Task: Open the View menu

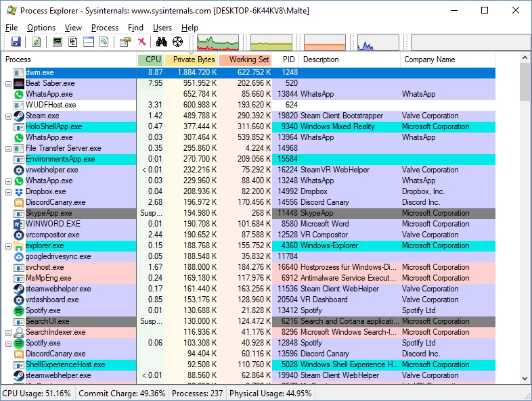Action: pos(73,28)
